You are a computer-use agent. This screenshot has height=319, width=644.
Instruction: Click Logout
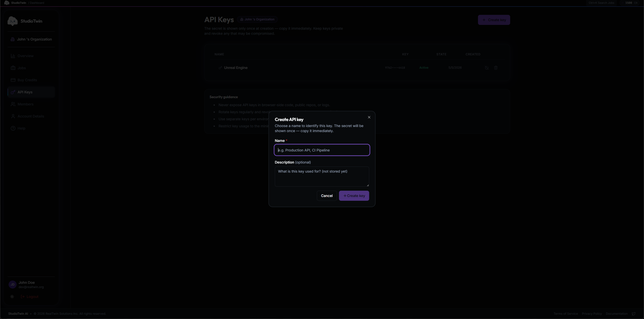tap(30, 297)
